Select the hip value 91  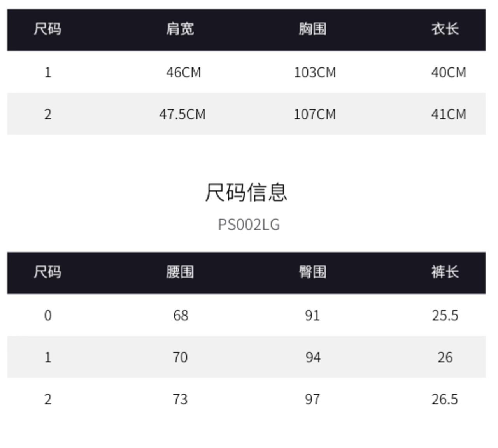pos(312,315)
